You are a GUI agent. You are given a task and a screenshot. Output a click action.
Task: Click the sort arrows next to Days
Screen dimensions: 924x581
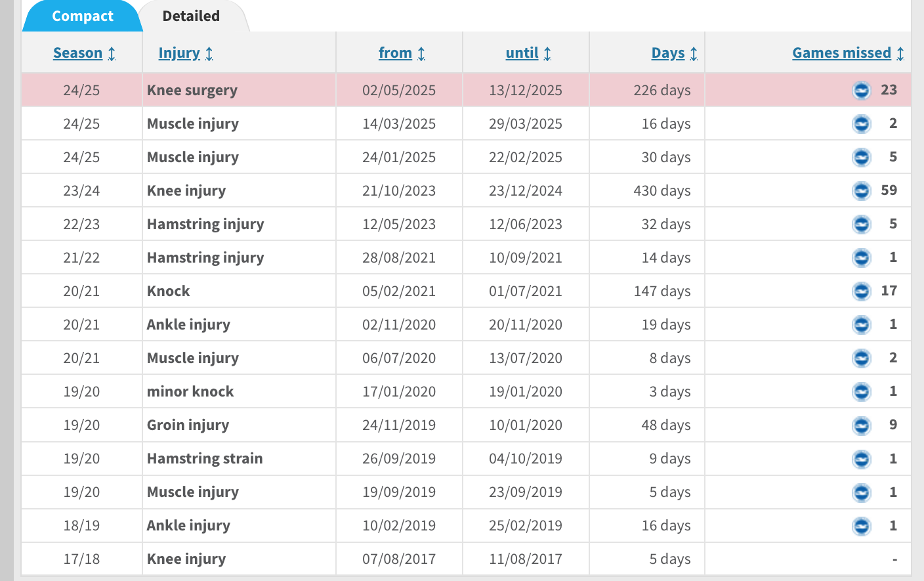click(x=694, y=54)
